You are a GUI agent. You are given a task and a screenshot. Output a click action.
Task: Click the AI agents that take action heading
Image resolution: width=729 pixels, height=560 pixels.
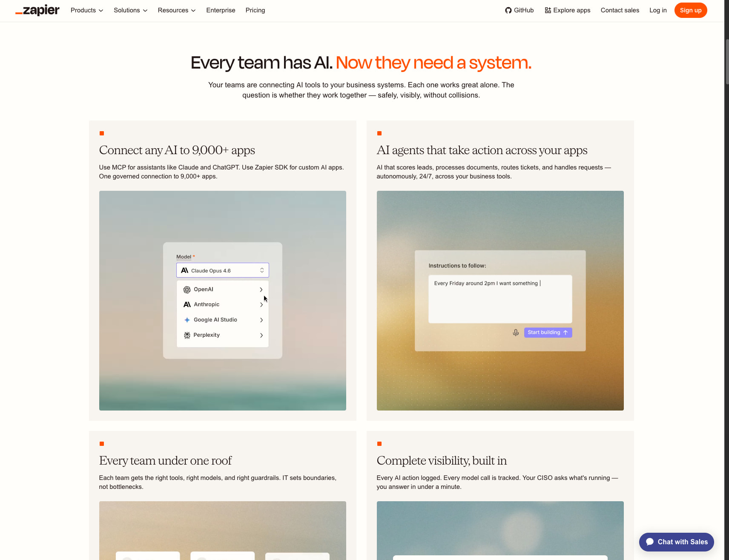(482, 150)
